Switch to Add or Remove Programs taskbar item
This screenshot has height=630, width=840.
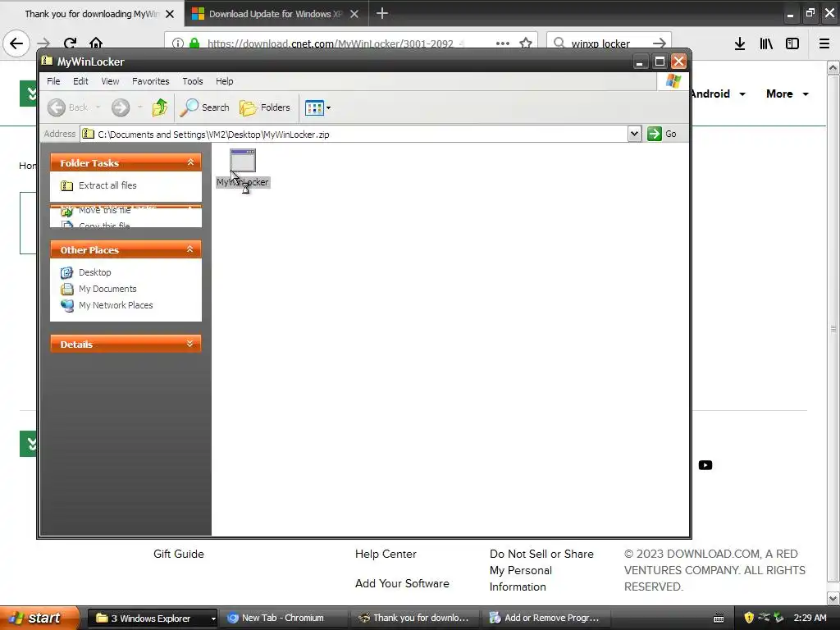click(x=546, y=619)
